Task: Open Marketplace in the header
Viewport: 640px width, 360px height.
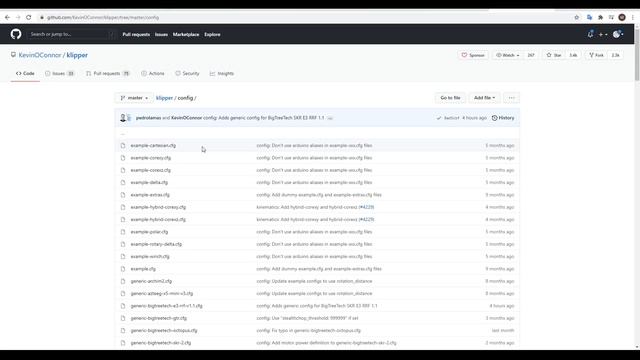Action: click(186, 35)
